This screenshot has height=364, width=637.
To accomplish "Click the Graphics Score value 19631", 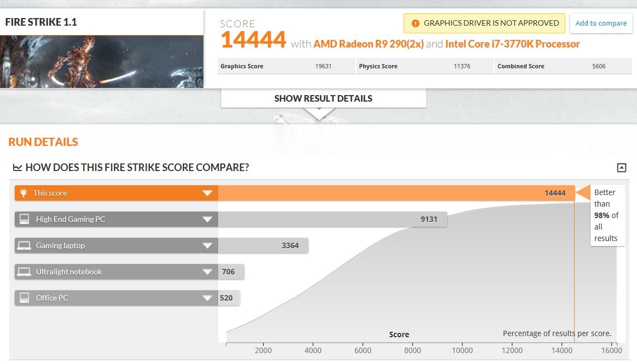I will point(323,66).
